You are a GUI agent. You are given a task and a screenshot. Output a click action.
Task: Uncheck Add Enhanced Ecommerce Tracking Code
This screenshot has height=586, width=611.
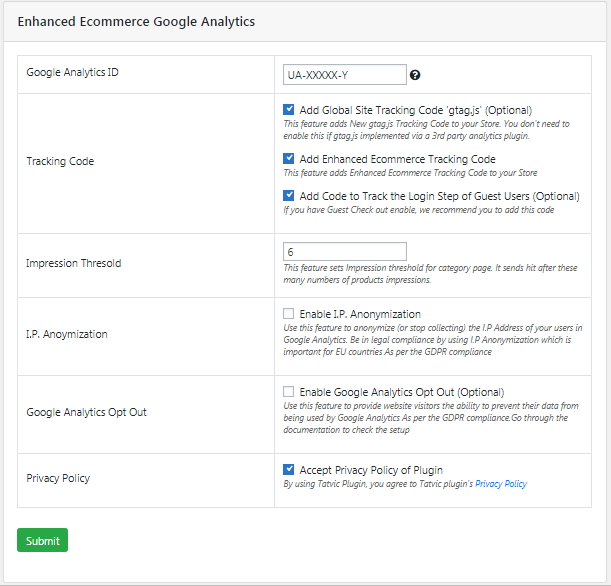click(x=289, y=158)
